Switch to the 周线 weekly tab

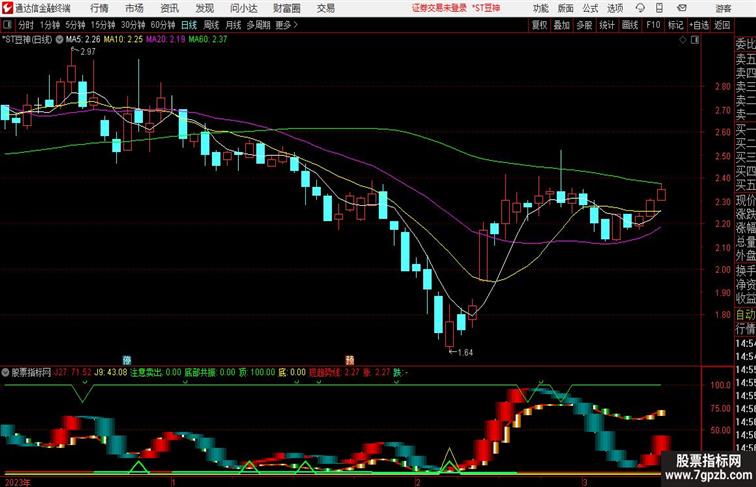coord(211,25)
